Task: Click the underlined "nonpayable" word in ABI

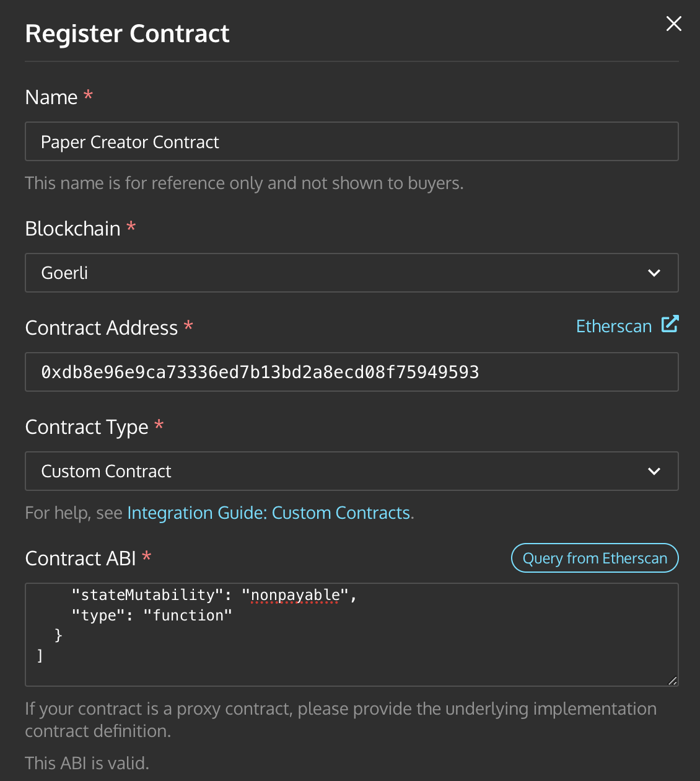Action: [295, 595]
